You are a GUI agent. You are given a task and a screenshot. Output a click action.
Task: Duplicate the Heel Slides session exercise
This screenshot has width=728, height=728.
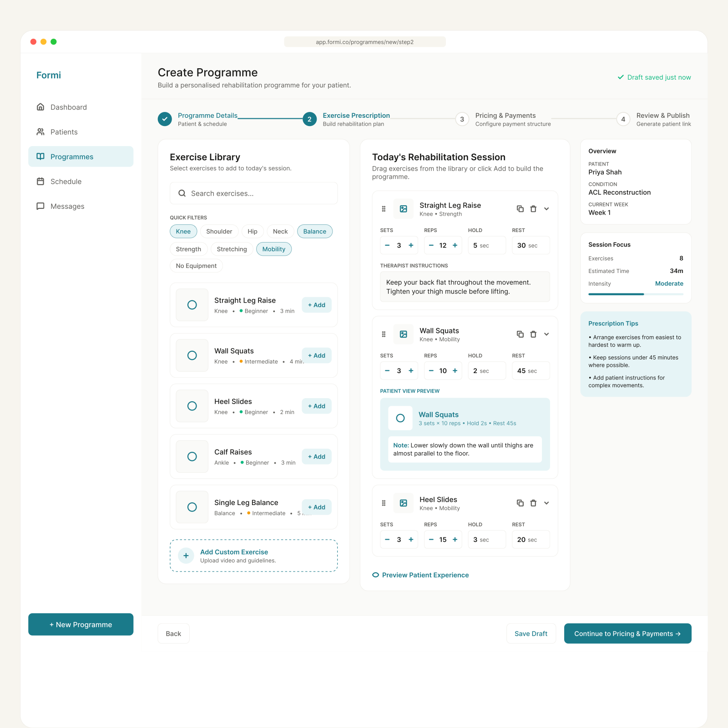(x=520, y=503)
